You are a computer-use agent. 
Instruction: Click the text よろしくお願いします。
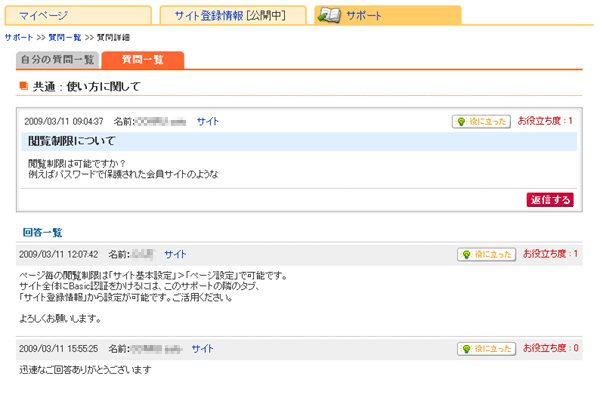click(60, 318)
